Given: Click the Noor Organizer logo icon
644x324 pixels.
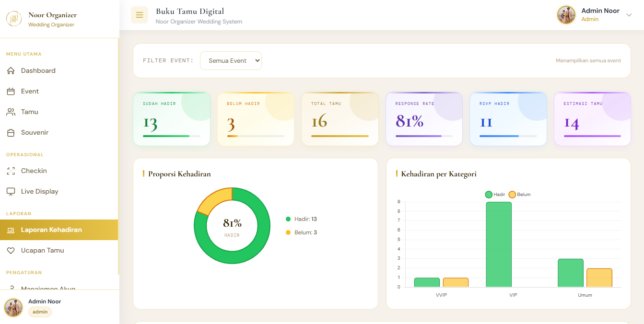Looking at the screenshot, I should (x=14, y=19).
